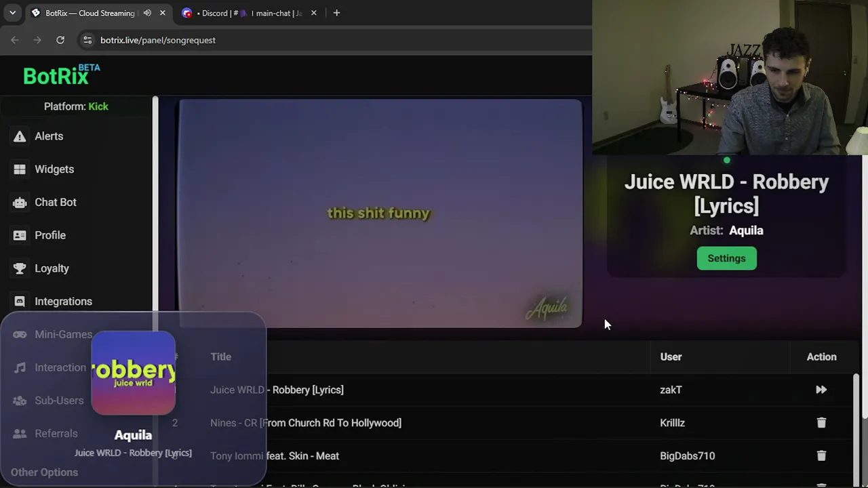Select "Tony Iommi feat. Skin - Meat" row
The image size is (868, 488).
point(275,456)
